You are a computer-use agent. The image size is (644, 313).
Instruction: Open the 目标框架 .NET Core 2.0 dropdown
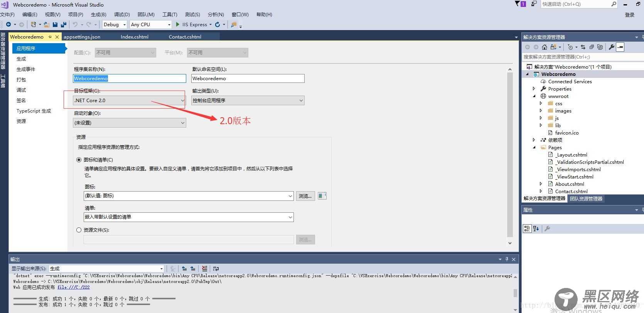(130, 101)
